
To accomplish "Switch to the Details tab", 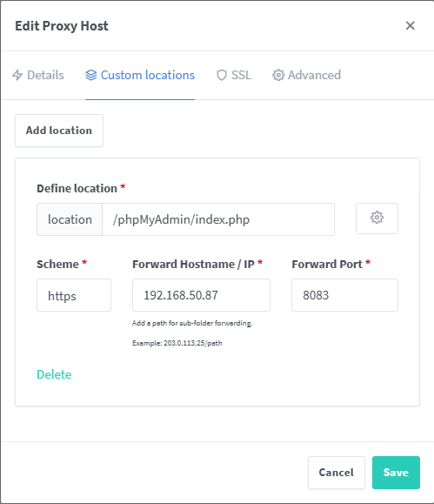I will (x=38, y=75).
